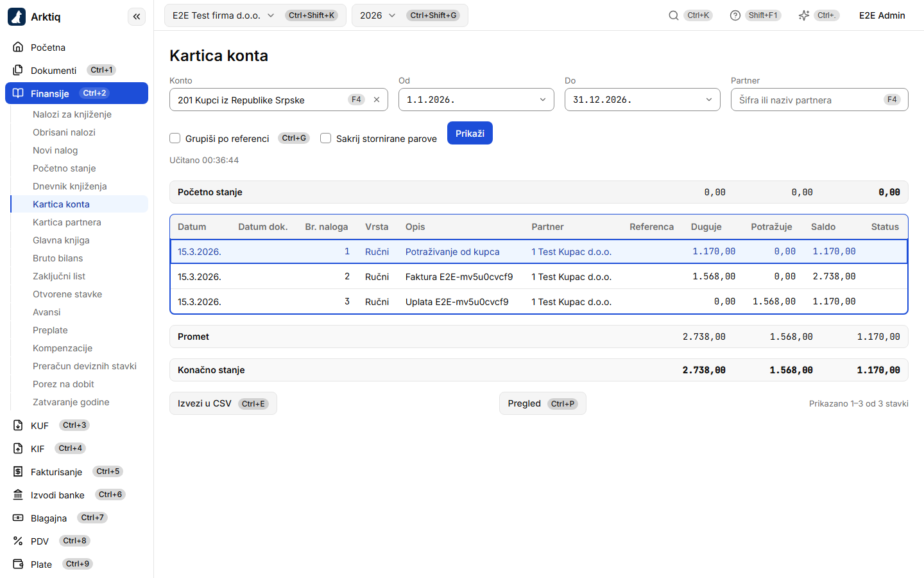Click the Duguje column header

coord(706,227)
